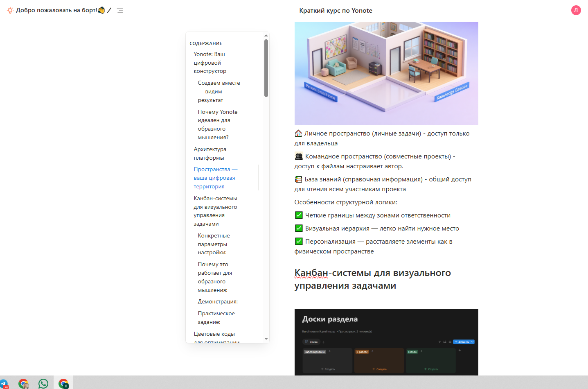Click the text "Особенности структурной логики:"
Image resolution: width=588 pixels, height=389 pixels.
[x=346, y=202]
